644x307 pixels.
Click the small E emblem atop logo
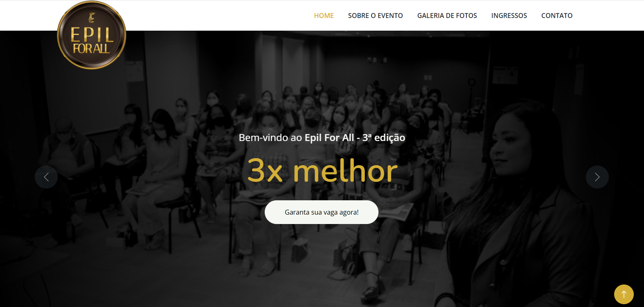(x=92, y=18)
